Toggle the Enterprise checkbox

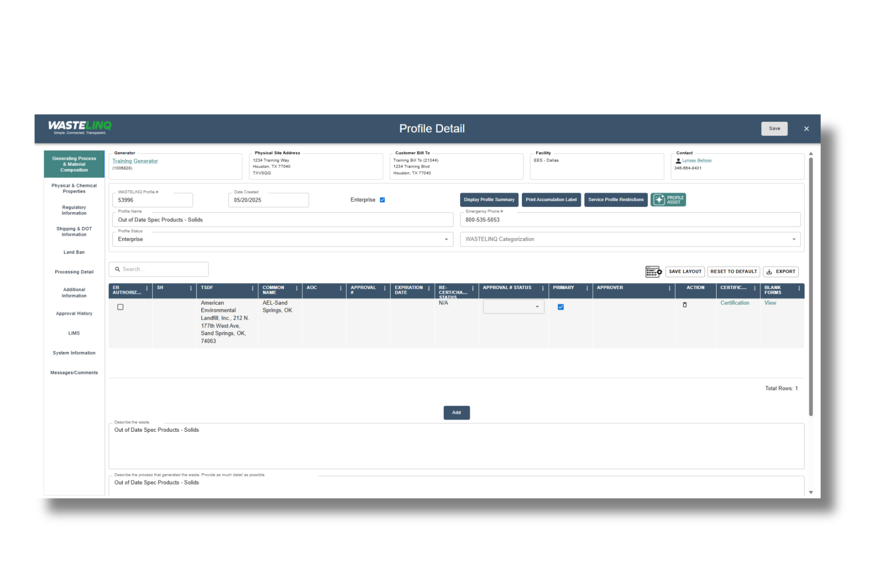[x=382, y=200]
